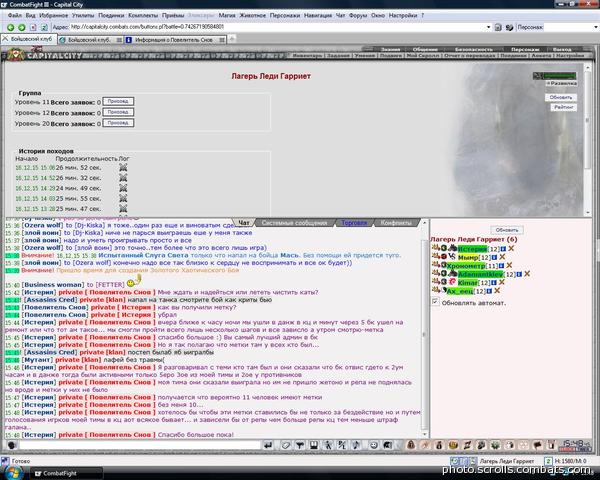Click the X icon next to Мымр
The image size is (600, 480).
tap(502, 257)
